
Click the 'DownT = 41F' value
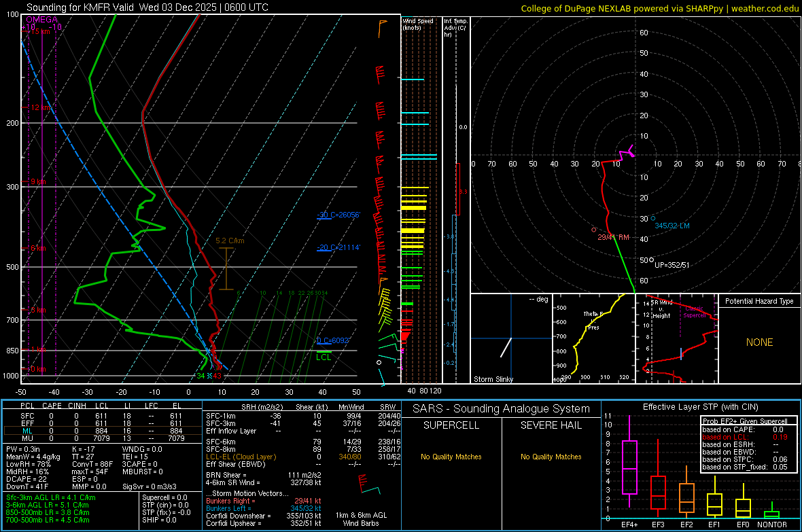(27, 487)
